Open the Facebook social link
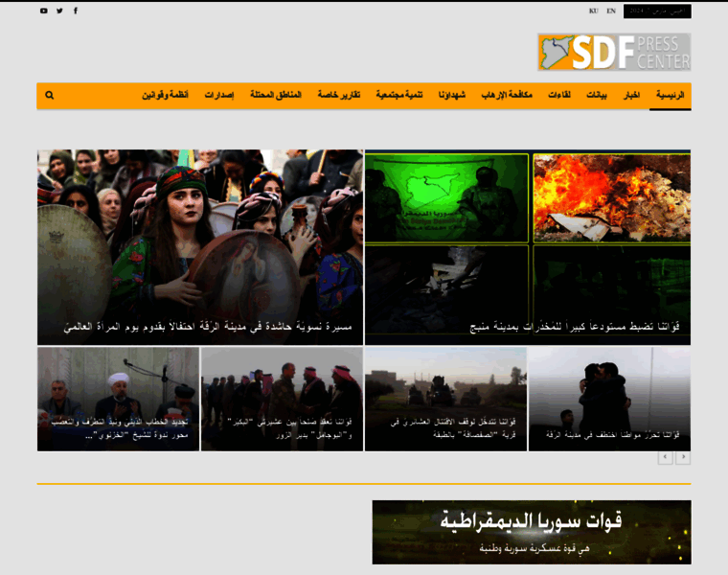 (x=77, y=11)
